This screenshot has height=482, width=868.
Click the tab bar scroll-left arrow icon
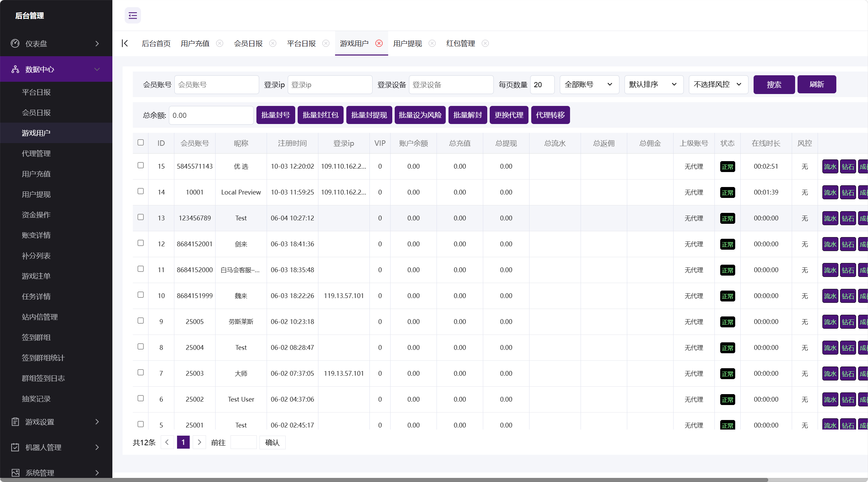click(x=125, y=43)
